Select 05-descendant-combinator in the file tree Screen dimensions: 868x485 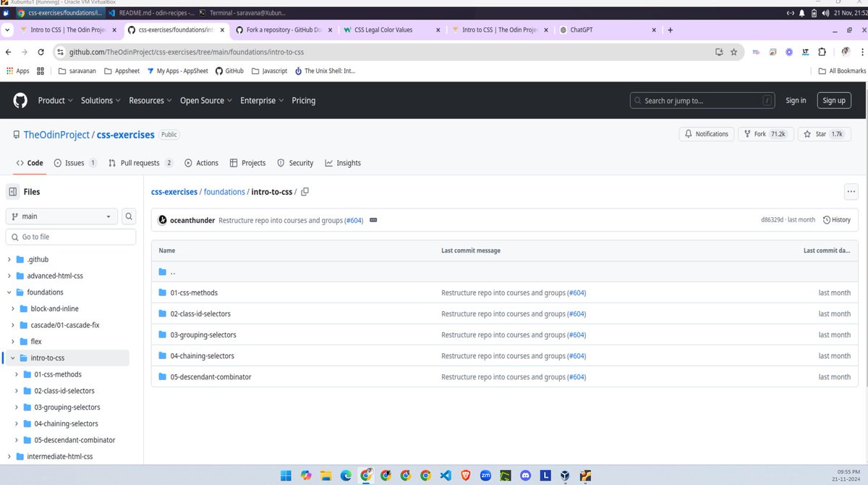[75, 440]
